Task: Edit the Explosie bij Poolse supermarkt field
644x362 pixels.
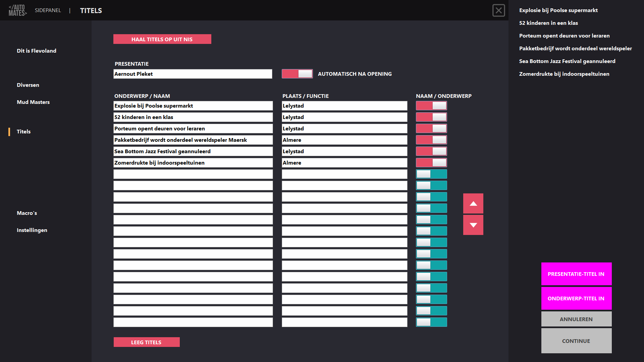Action: click(x=193, y=106)
